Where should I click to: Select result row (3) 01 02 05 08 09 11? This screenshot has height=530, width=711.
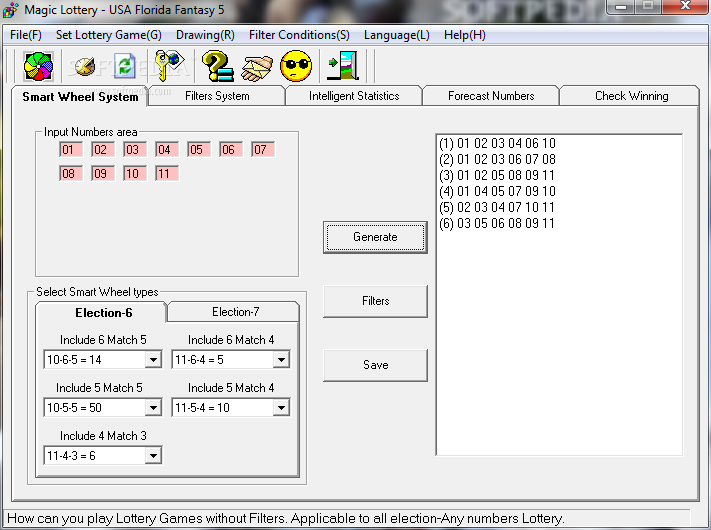(x=497, y=175)
